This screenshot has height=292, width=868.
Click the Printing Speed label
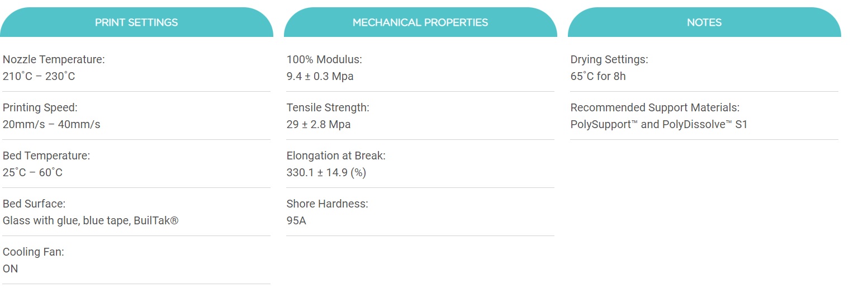40,107
